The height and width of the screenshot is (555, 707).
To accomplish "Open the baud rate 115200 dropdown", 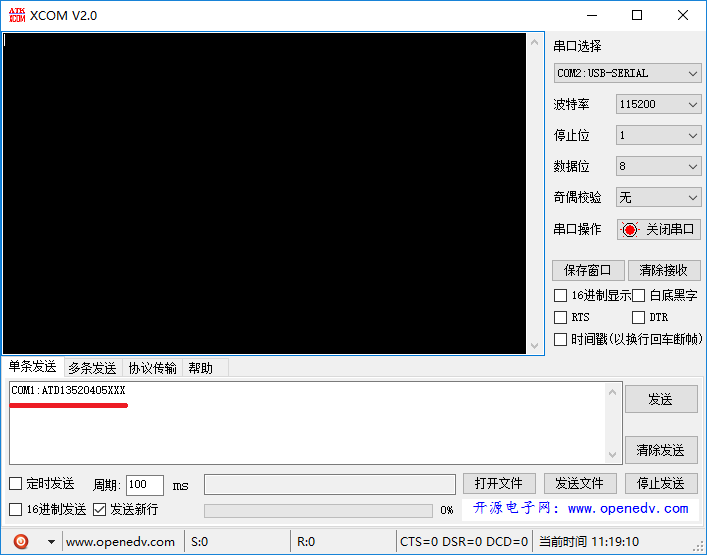I will coord(658,104).
